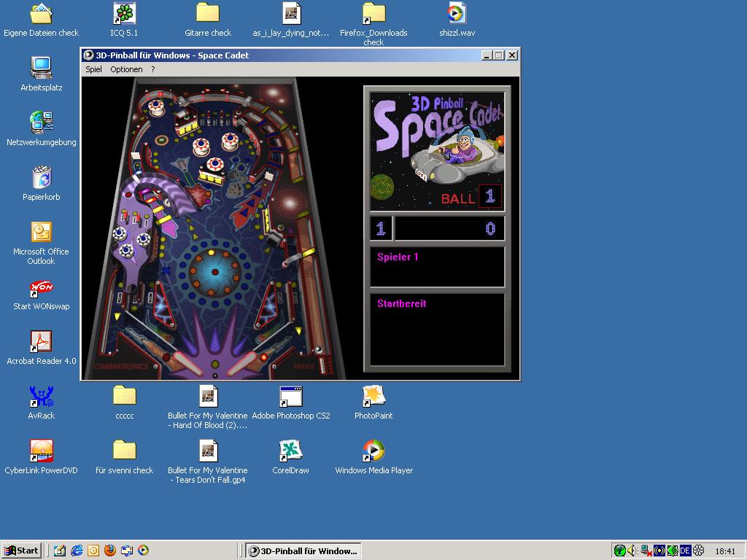Open the Windows Start menu
Screen dimensions: 747x560
tap(21, 551)
